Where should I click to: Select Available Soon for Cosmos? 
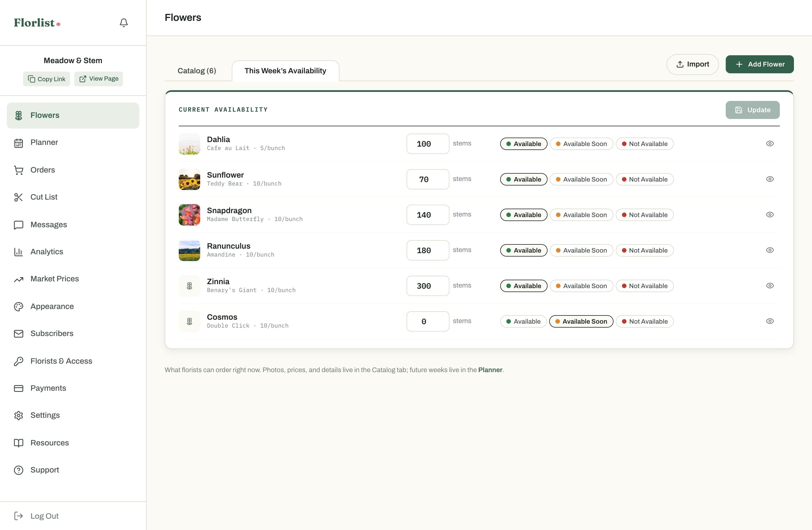point(581,321)
